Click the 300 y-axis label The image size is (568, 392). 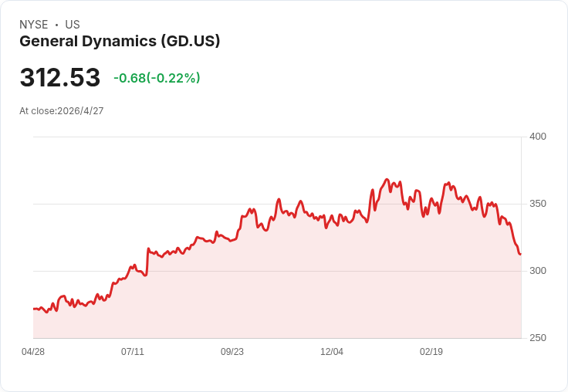click(x=538, y=271)
